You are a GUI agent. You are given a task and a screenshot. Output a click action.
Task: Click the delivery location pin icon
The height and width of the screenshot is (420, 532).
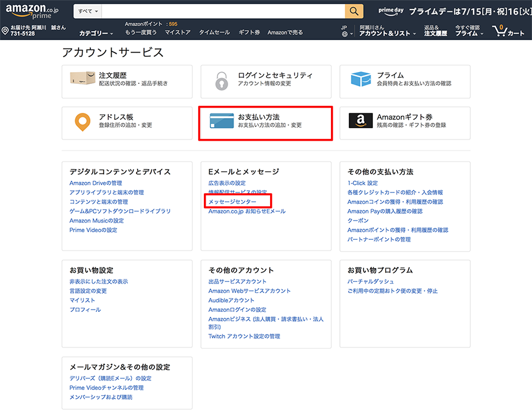(5, 31)
